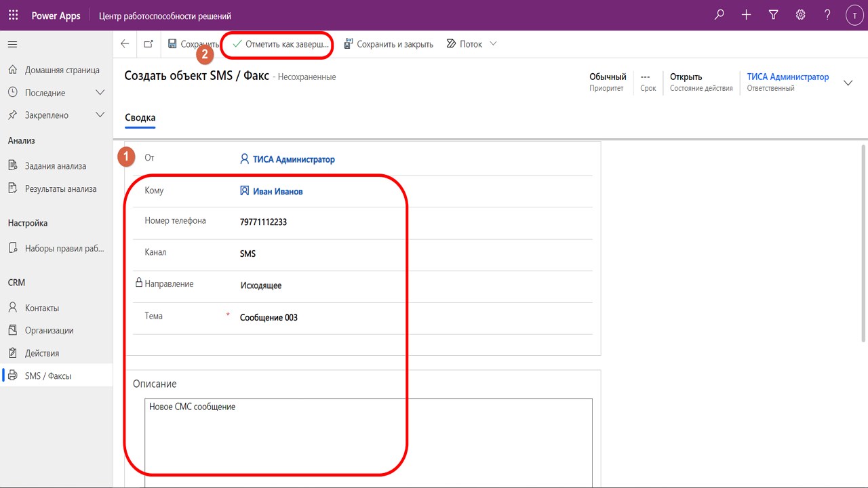This screenshot has height=488, width=868.
Task: Click the search magnifier icon in header
Action: [x=719, y=15]
